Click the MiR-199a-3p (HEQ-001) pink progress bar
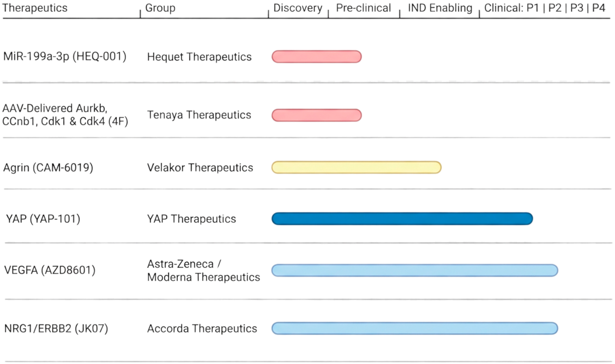This screenshot has width=615, height=364. (x=316, y=57)
